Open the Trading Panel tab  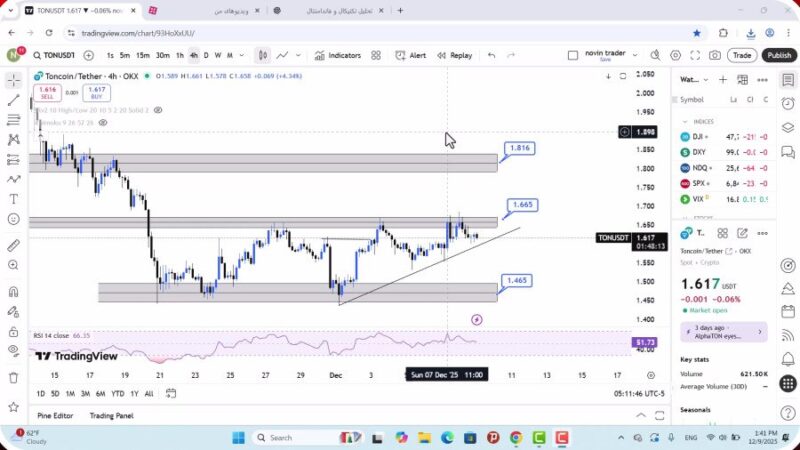click(x=111, y=416)
